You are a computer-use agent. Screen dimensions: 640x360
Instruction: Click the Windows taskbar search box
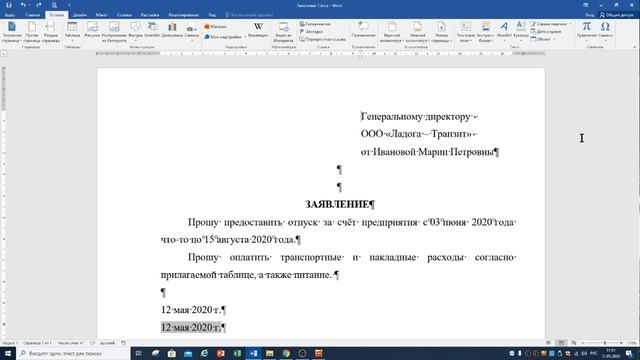pos(73,353)
